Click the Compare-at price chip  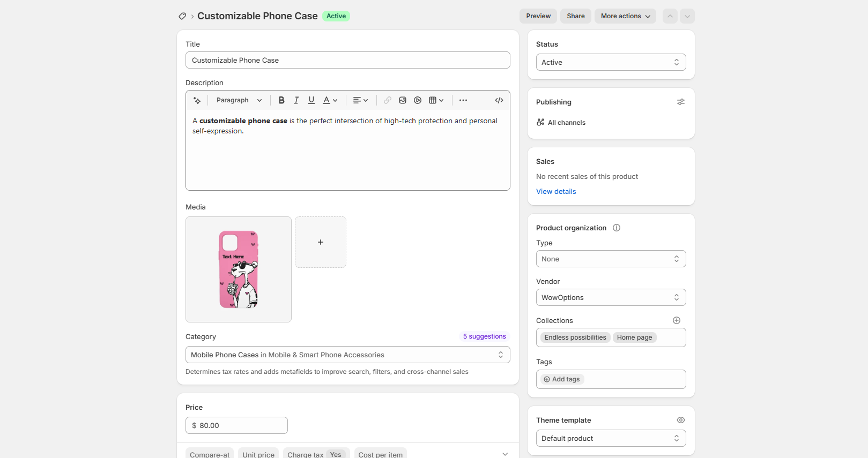pos(210,454)
